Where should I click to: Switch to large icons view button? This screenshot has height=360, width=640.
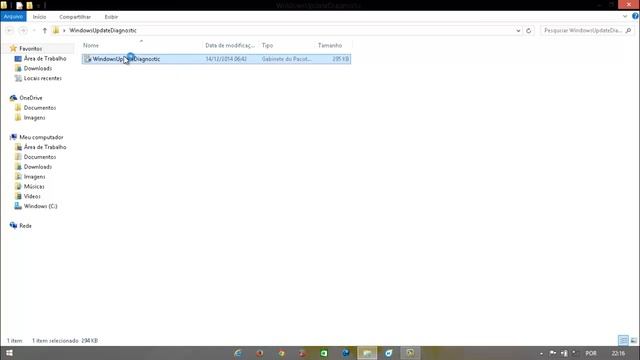[x=633, y=340]
